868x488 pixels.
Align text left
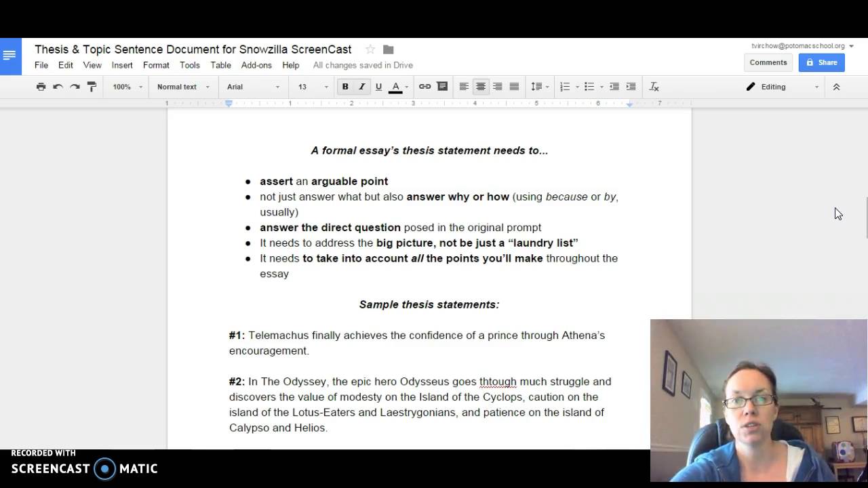click(464, 87)
